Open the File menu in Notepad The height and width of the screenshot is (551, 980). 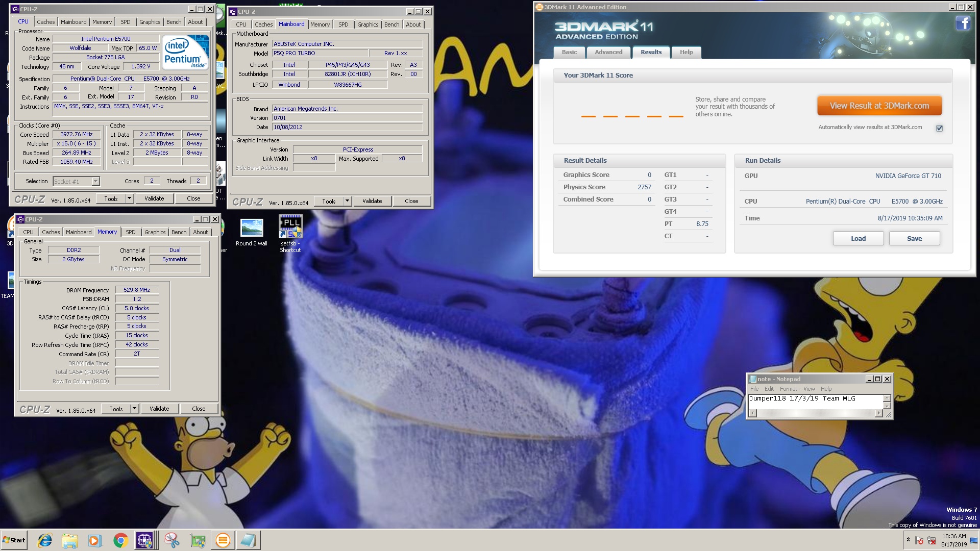(x=754, y=389)
